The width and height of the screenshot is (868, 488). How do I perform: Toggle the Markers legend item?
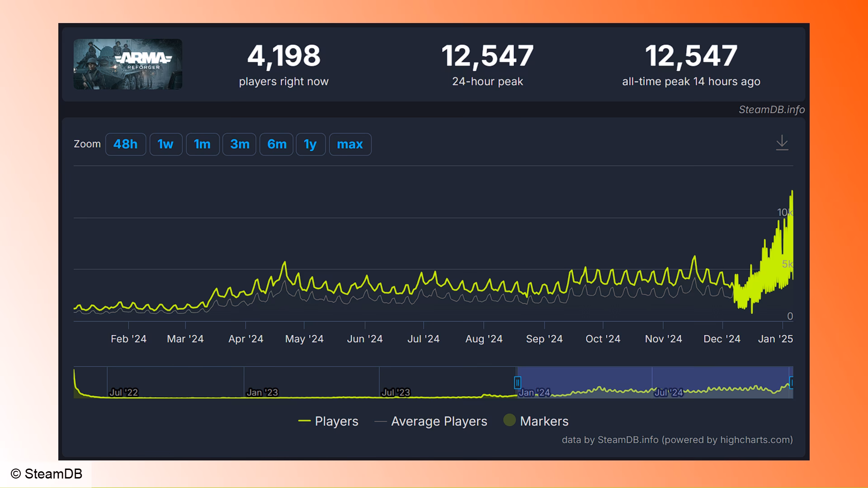[536, 421]
